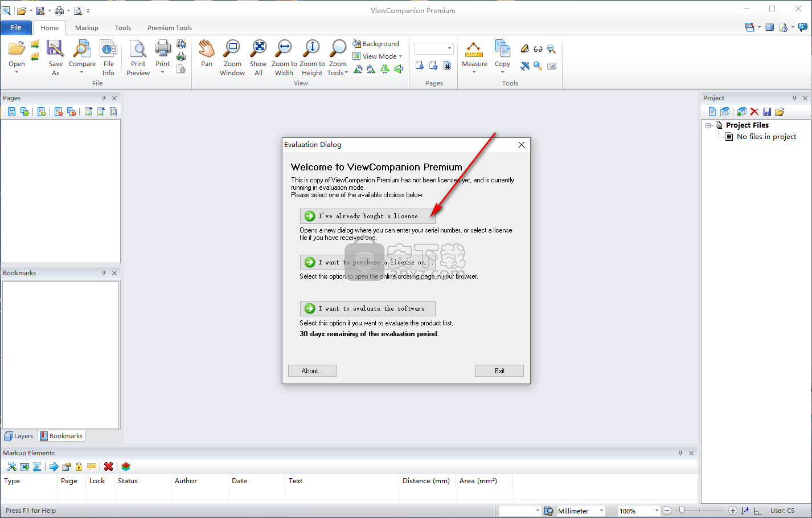
Task: Click the colored layers icon in Markup Elements
Action: 126,467
